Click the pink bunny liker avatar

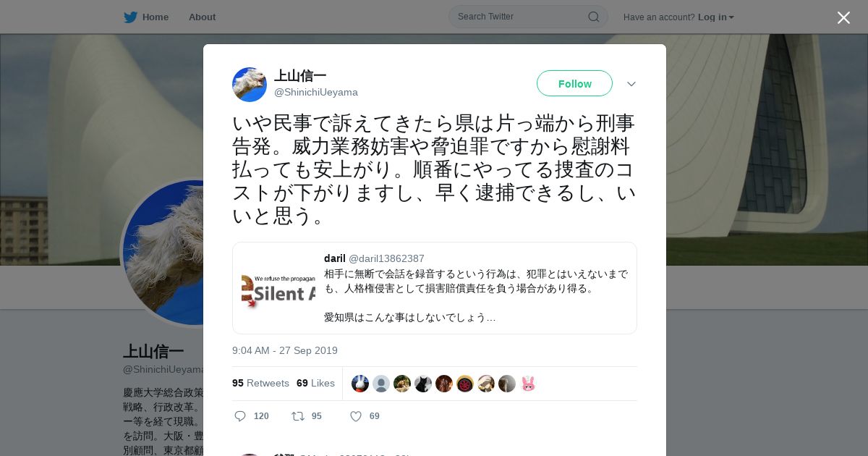[528, 384]
